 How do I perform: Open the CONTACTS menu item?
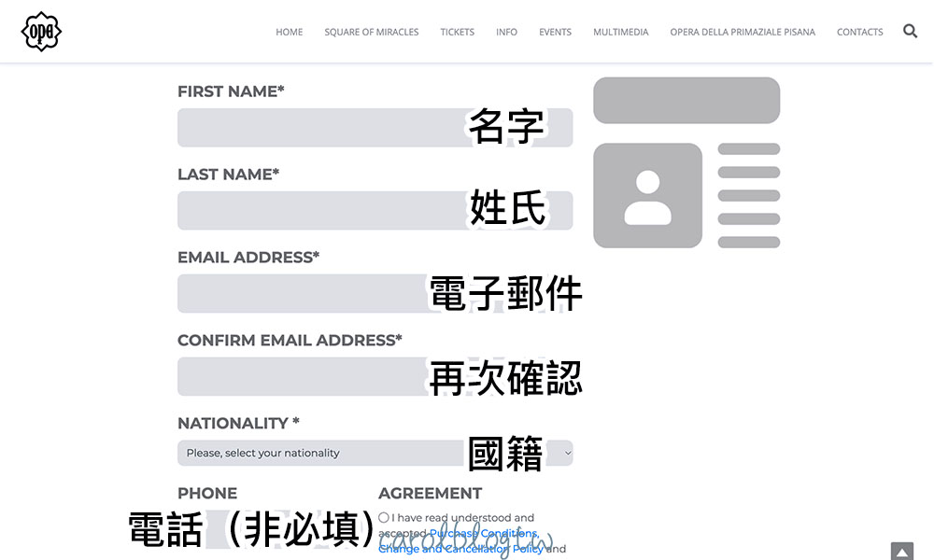859,32
